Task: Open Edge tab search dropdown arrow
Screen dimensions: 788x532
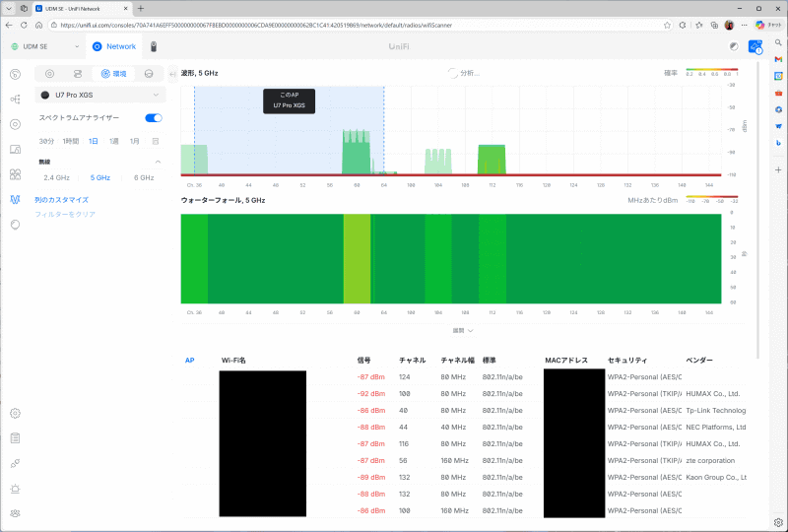Action: [x=9, y=9]
